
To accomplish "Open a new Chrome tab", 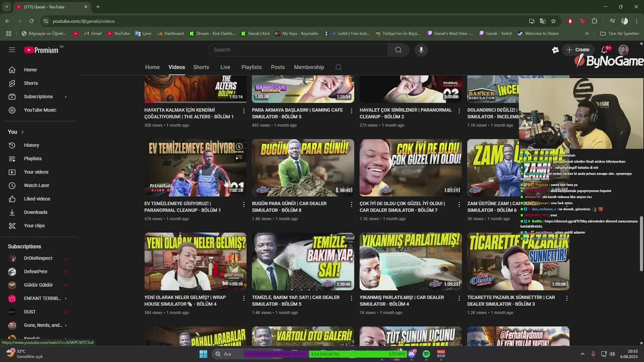I will pyautogui.click(x=98, y=7).
